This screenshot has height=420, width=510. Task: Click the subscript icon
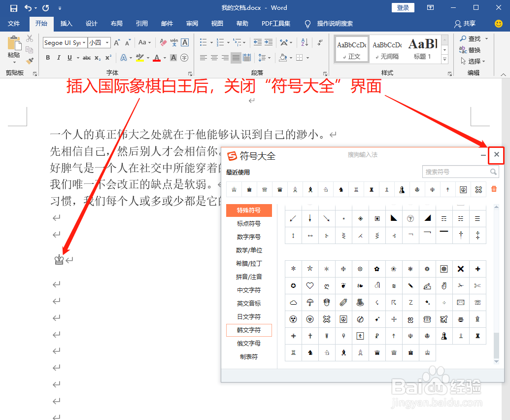click(97, 58)
